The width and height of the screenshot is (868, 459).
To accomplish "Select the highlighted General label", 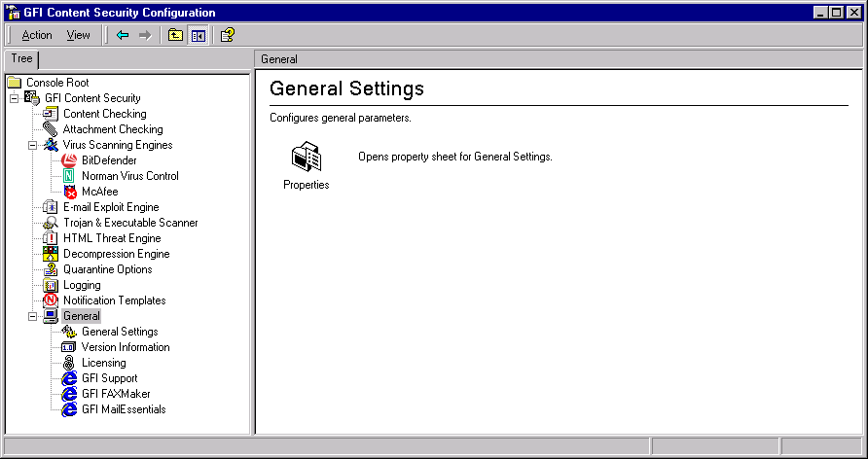I will pos(82,316).
